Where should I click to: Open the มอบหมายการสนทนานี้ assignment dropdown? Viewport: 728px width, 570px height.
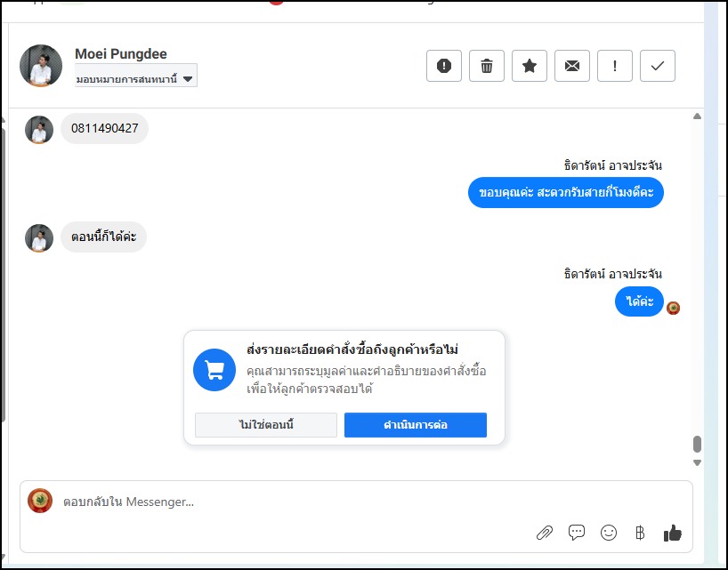coord(135,78)
